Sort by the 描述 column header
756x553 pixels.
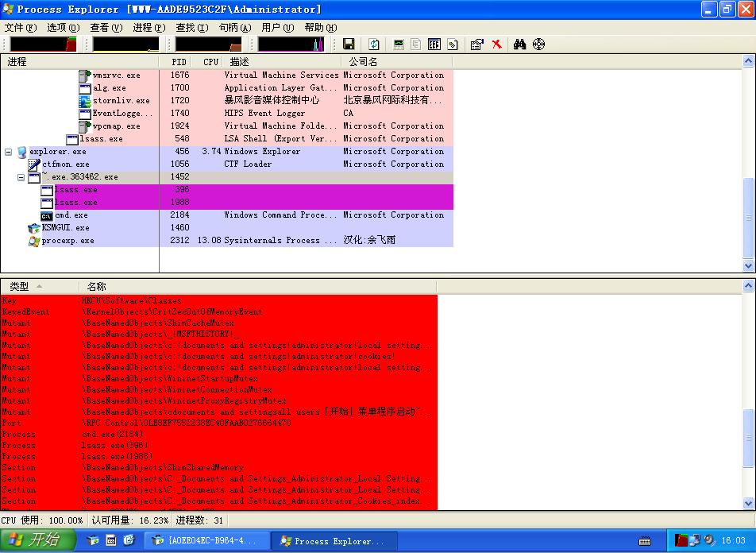click(283, 62)
